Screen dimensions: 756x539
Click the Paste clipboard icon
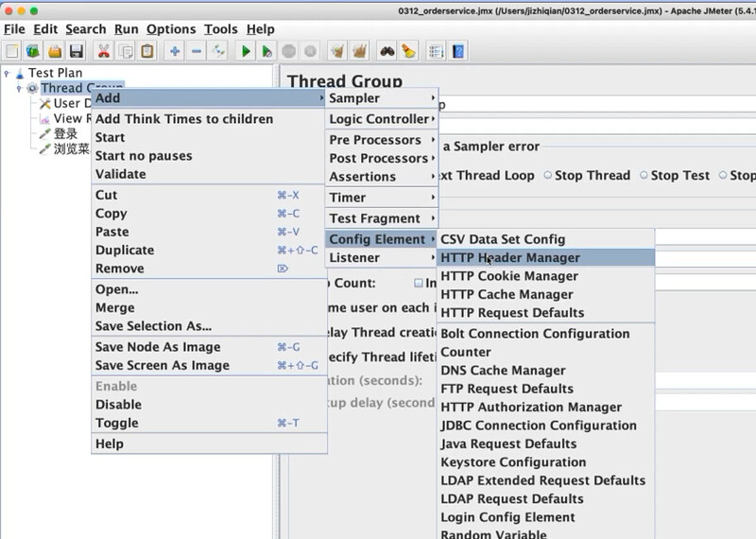(147, 51)
